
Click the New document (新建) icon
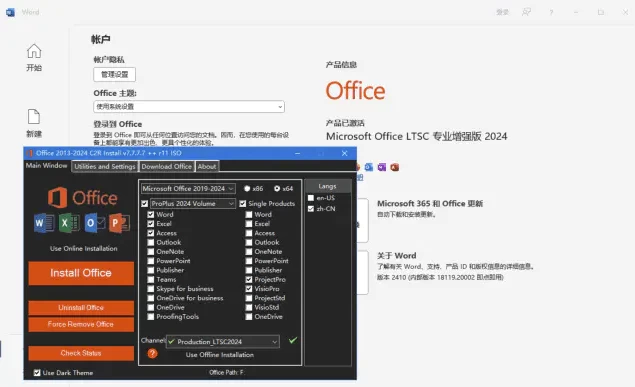pos(34,117)
